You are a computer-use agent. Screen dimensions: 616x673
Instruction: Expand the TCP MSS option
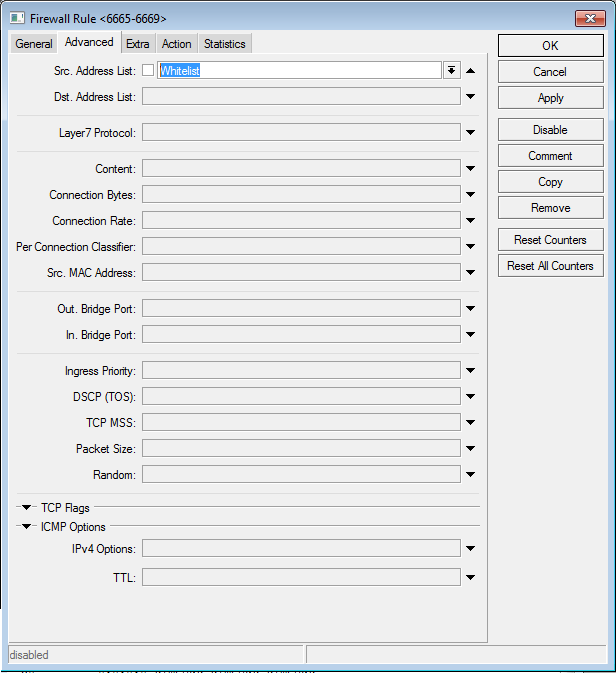point(470,422)
